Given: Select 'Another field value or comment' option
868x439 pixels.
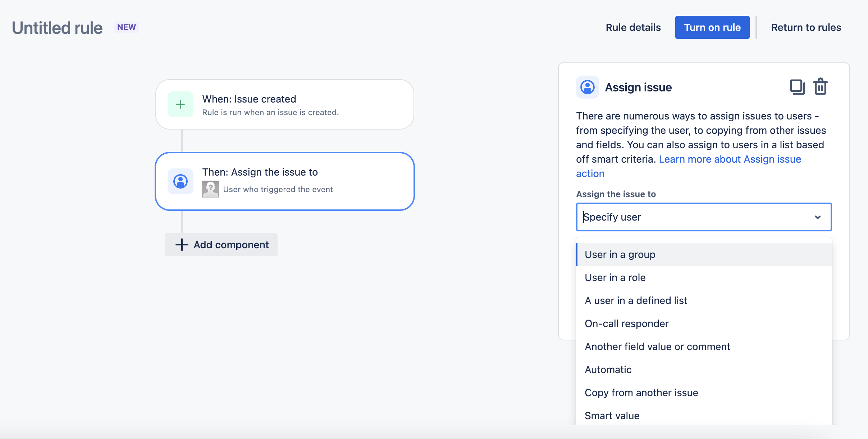Looking at the screenshot, I should (657, 346).
